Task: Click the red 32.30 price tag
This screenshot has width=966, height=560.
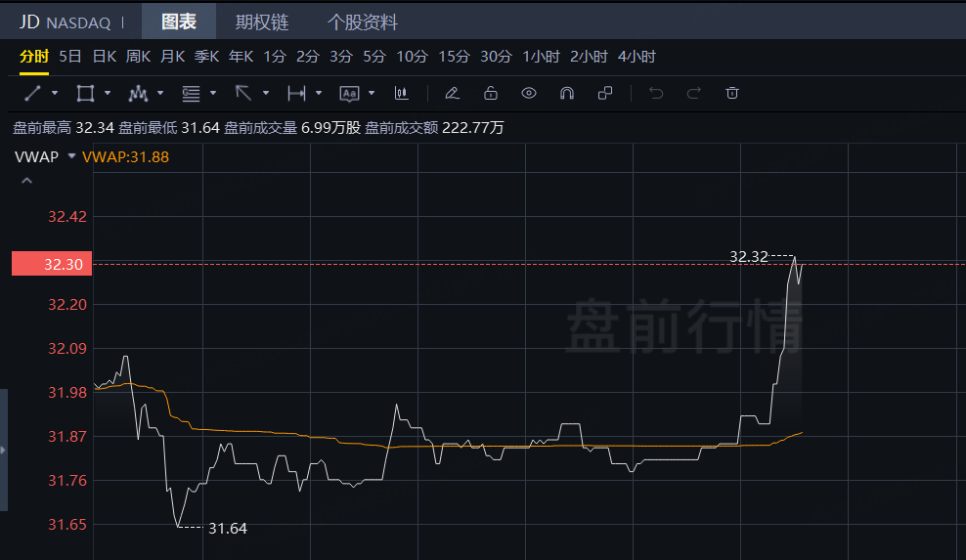Action: coord(52,264)
